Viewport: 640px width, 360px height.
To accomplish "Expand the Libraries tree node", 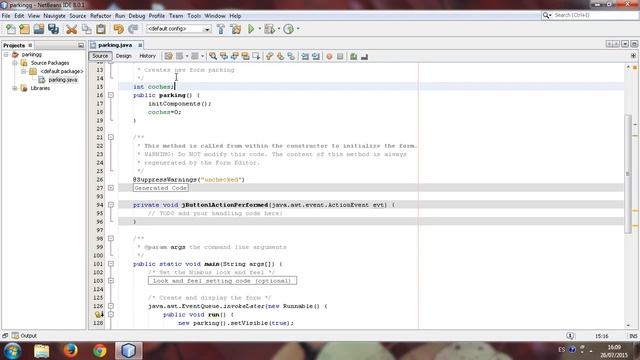I will pyautogui.click(x=15, y=88).
